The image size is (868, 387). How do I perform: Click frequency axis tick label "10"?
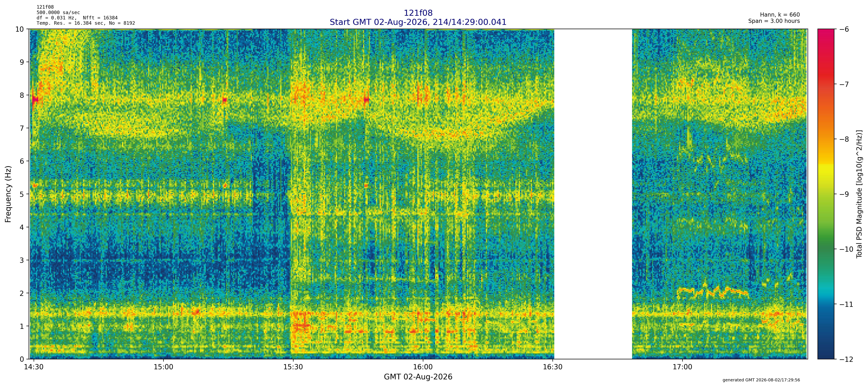[x=20, y=29]
